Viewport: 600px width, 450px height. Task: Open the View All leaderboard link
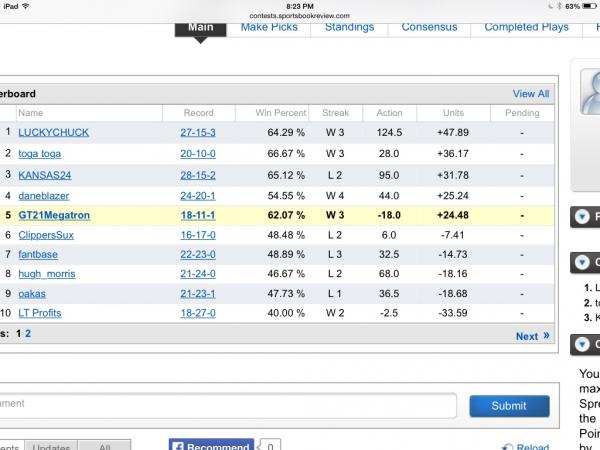pyautogui.click(x=530, y=94)
